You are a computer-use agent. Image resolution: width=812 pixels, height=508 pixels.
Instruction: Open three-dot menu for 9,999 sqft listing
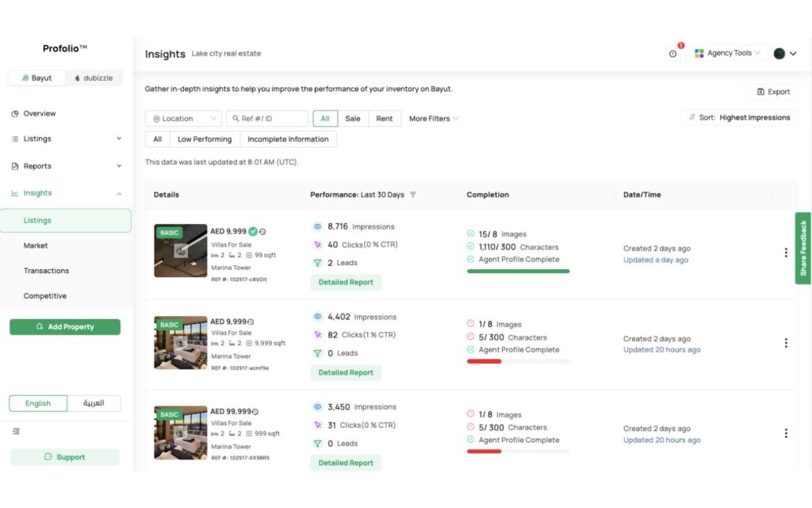[x=786, y=343]
